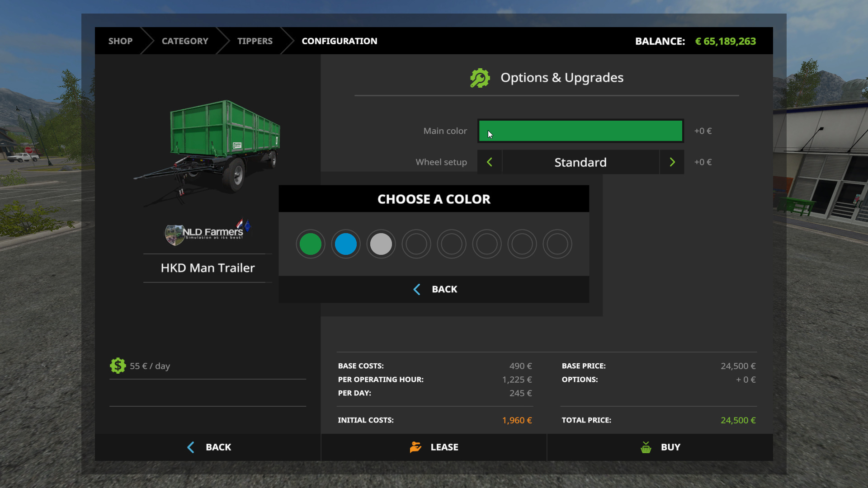The image size is (868, 488).
Task: Switch wheel setup to previous option
Action: click(x=489, y=162)
